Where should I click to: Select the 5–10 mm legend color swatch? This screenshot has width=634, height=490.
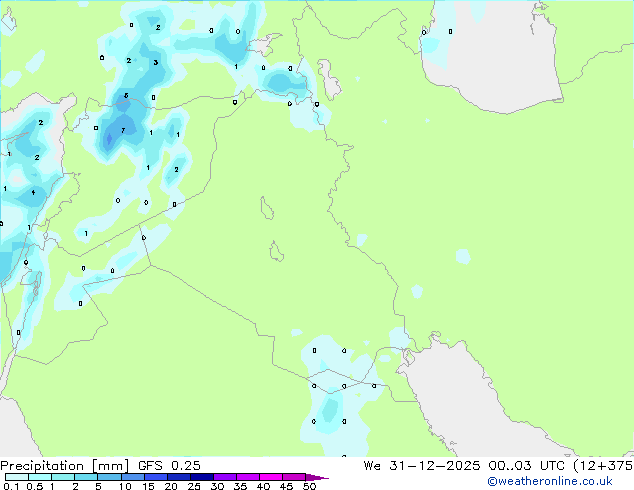pyautogui.click(x=109, y=477)
